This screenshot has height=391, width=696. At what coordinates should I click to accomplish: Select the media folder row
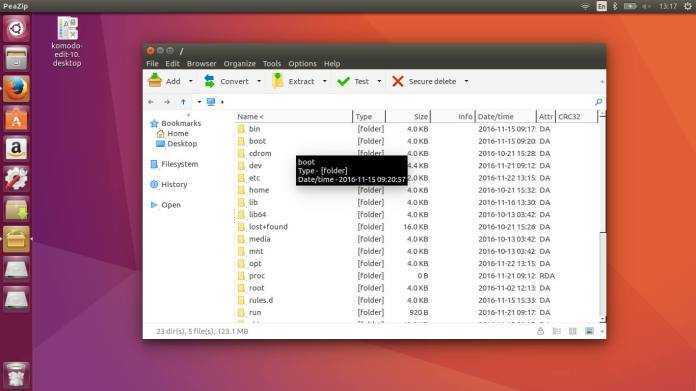[x=417, y=239]
